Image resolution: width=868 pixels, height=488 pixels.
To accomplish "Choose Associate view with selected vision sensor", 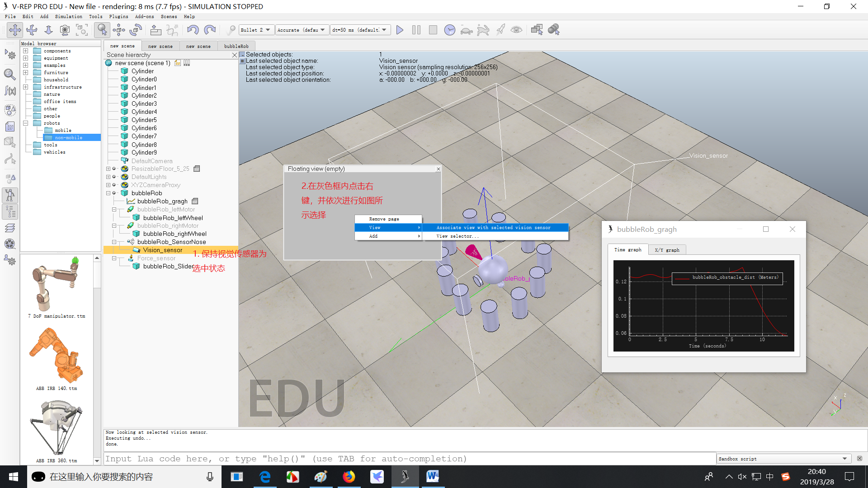I will pyautogui.click(x=493, y=227).
